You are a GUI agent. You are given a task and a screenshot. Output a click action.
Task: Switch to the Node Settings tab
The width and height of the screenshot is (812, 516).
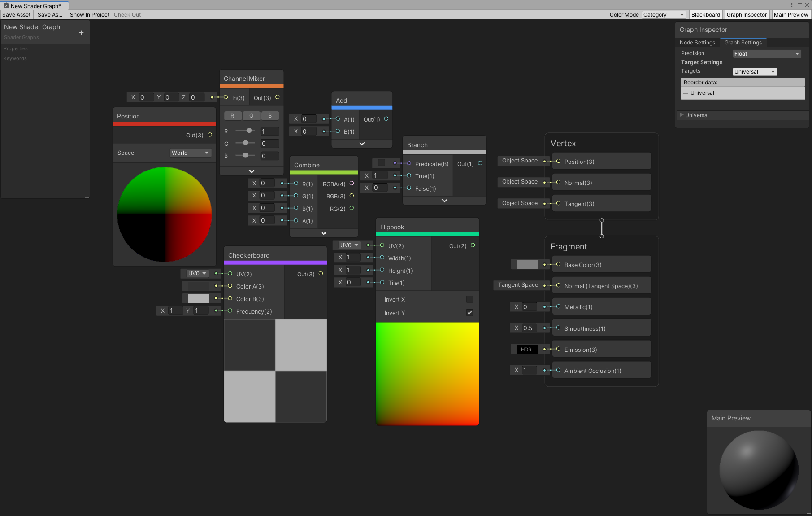coord(697,42)
